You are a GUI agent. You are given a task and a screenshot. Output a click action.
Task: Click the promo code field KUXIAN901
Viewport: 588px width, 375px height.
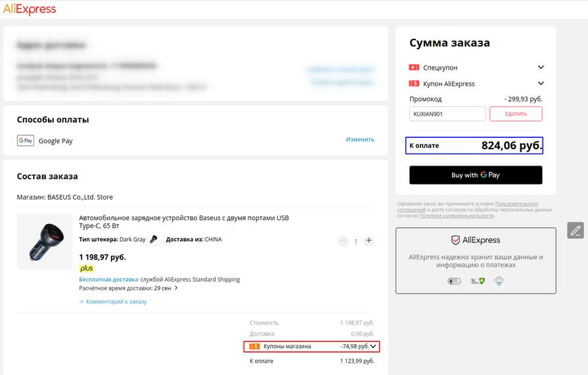coord(447,114)
